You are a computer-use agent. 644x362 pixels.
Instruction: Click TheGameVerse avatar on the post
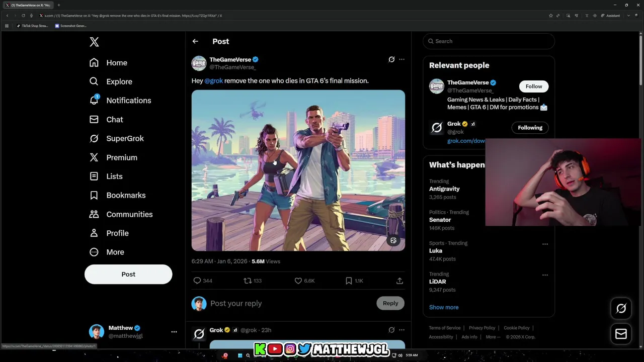pyautogui.click(x=199, y=63)
